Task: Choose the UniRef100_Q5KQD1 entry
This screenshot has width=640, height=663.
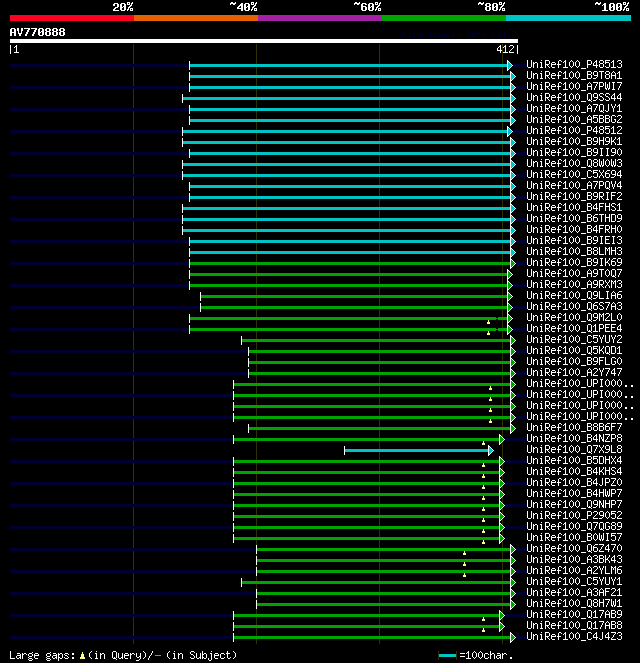Action: tap(574, 350)
